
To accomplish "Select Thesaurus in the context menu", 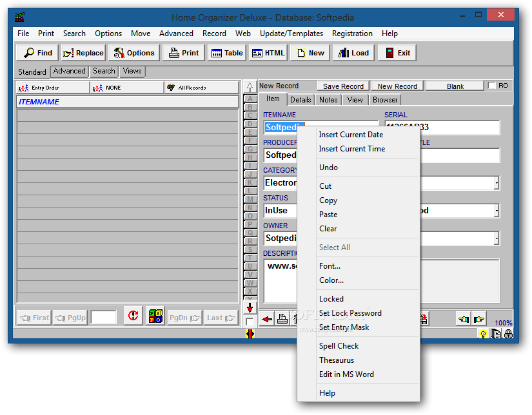I will coord(336,360).
